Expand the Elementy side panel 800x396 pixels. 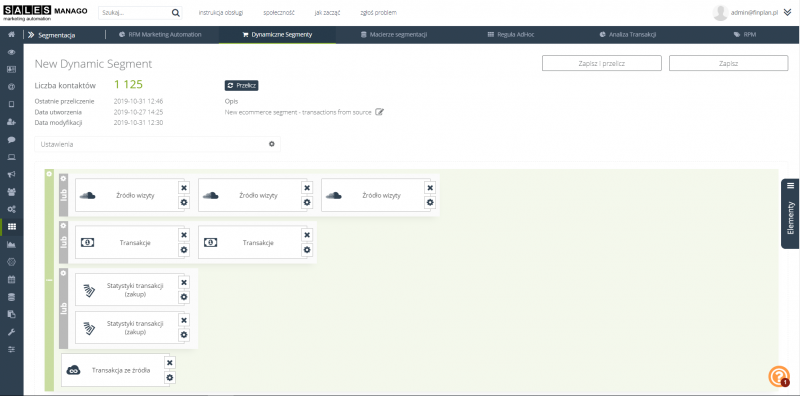[790, 213]
